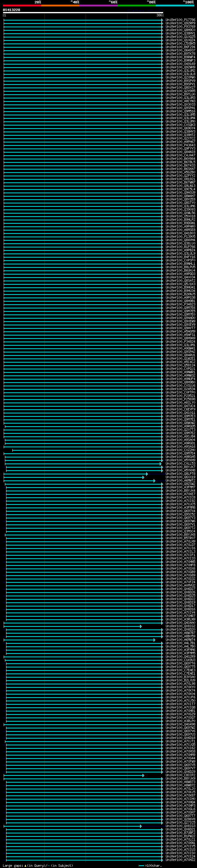197x868 pixels.
Task: Select hit label UniRef100_A7XGX6
Action: (180, 568)
